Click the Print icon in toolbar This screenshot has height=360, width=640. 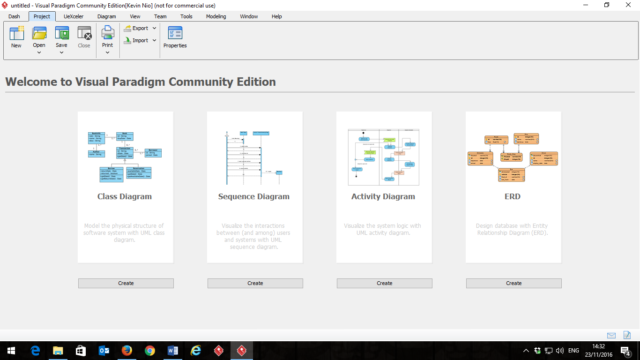107,33
